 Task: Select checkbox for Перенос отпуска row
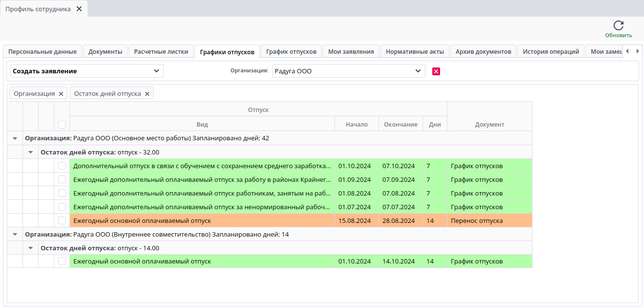coord(62,220)
